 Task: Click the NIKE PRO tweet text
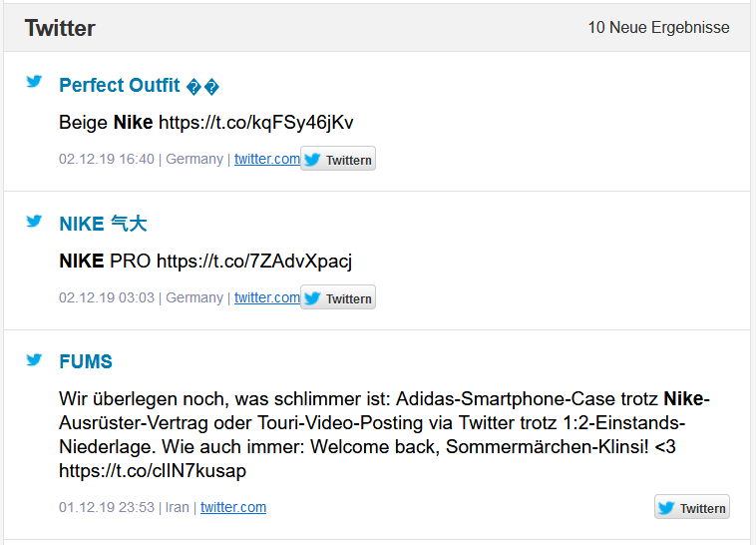(205, 262)
